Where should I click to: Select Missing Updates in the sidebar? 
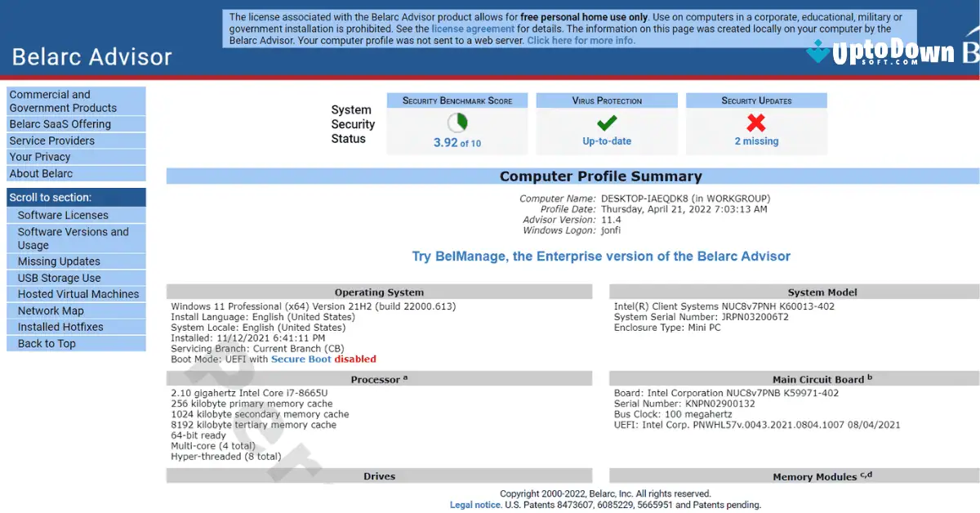[60, 261]
